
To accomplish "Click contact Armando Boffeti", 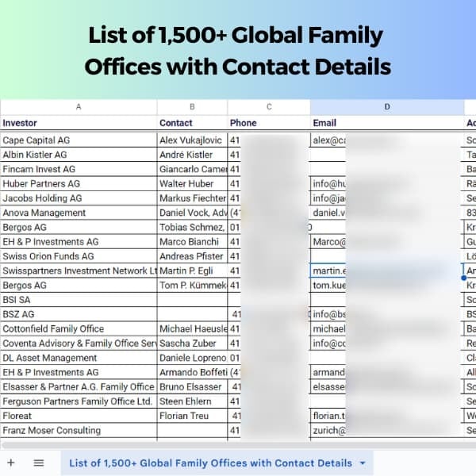I will pos(192,373).
